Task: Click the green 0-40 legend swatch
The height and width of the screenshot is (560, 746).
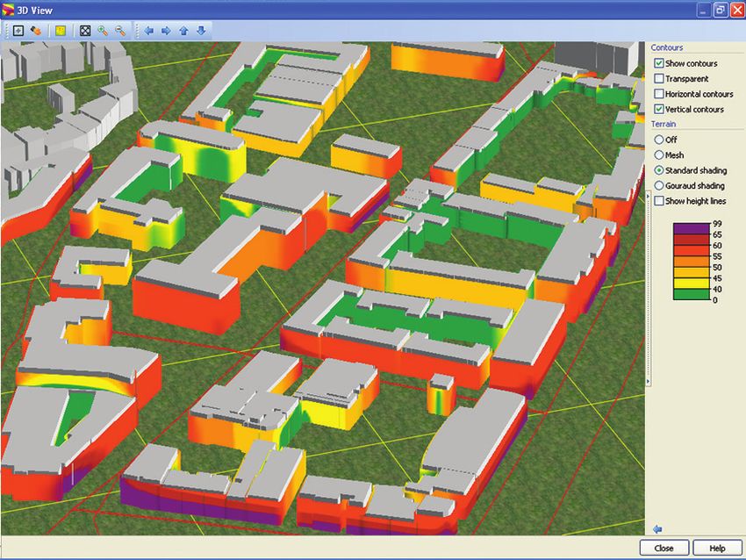Action: pyautogui.click(x=692, y=294)
